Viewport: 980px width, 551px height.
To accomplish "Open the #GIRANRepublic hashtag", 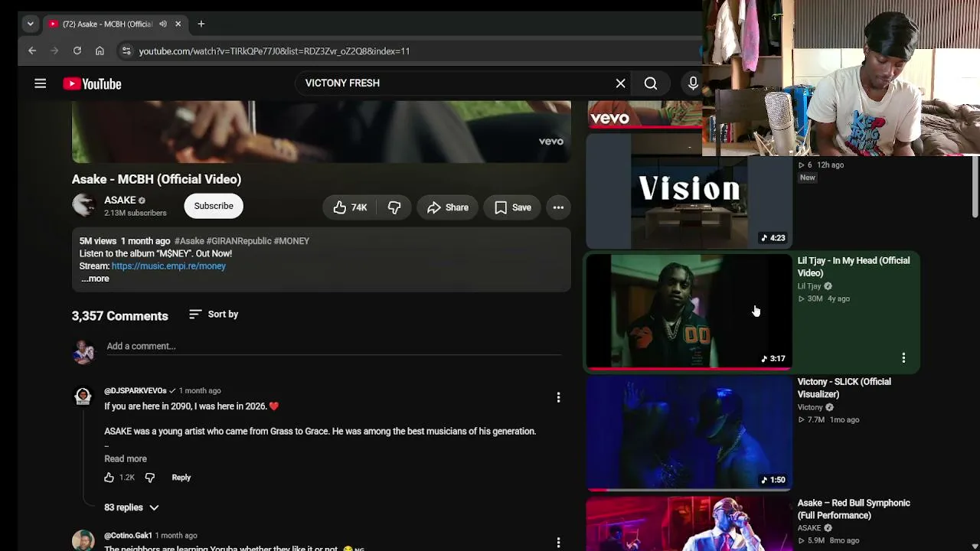I will pyautogui.click(x=238, y=241).
